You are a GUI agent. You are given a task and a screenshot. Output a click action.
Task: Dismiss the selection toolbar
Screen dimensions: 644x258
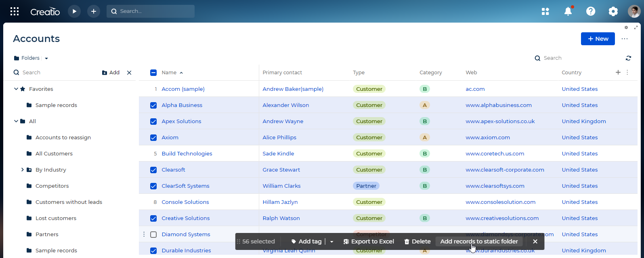coord(535,241)
